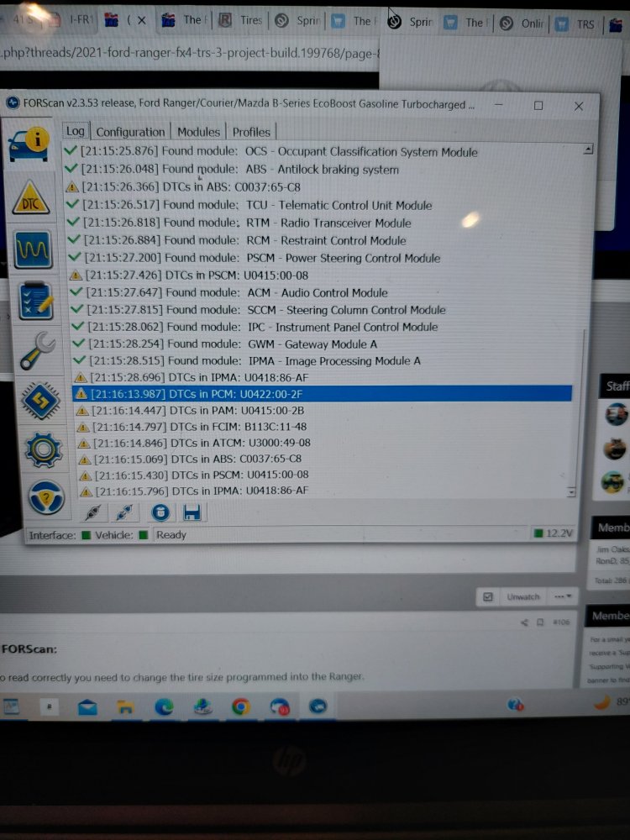
Task: Select the DTCs in IPMA row at 21:16:15.796
Action: 195,491
